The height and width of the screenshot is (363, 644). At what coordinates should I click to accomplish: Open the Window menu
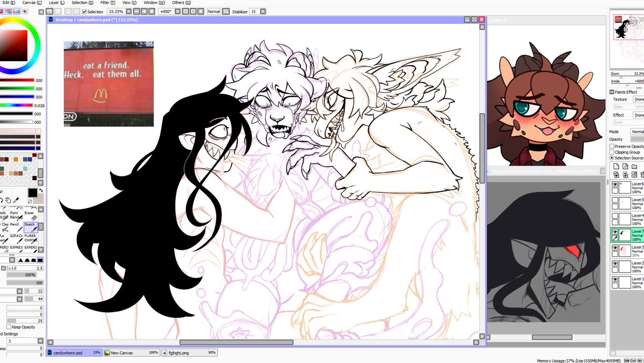click(x=154, y=3)
